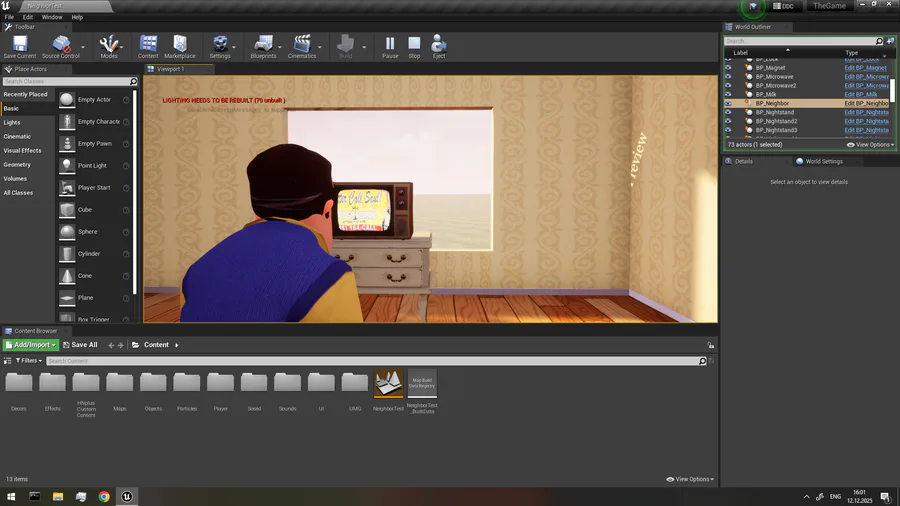
Task: Select the NeighborTest map thumbnail
Action: click(389, 383)
